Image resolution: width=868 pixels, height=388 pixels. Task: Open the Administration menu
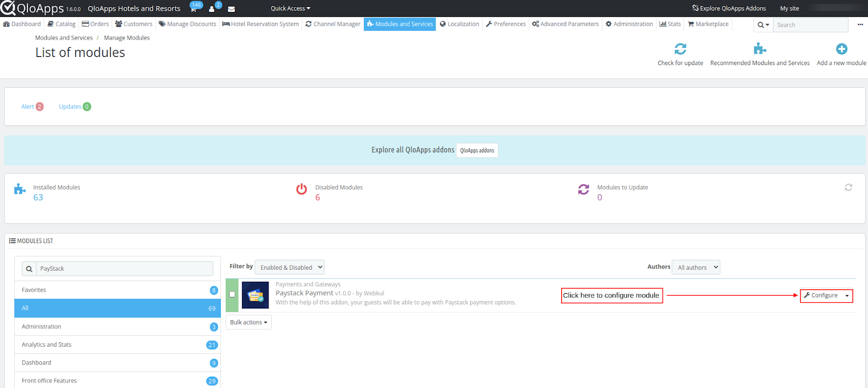point(629,24)
